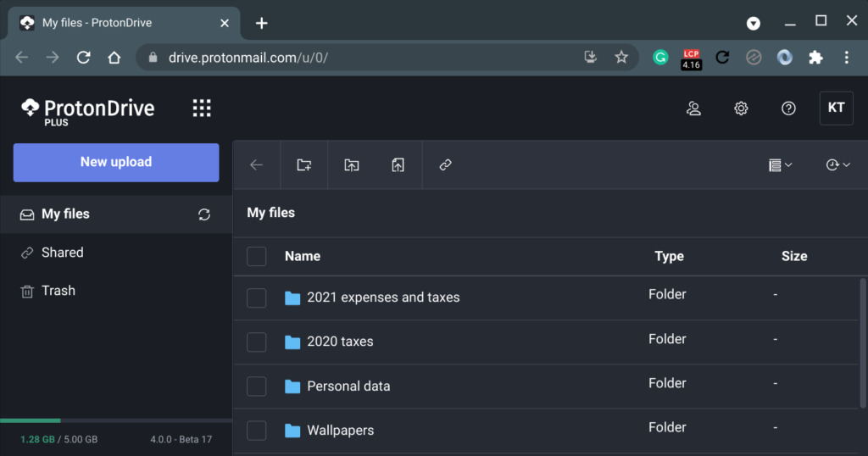Click the New upload button

[116, 162]
